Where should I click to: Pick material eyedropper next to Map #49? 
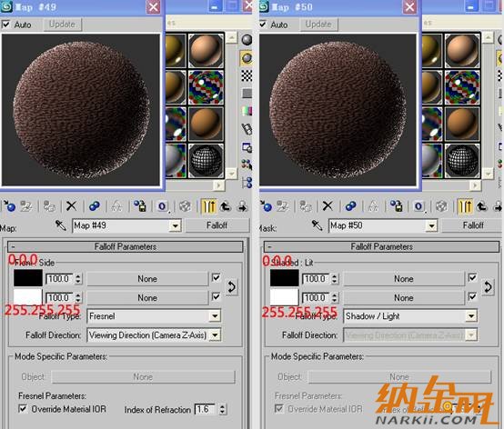point(60,225)
